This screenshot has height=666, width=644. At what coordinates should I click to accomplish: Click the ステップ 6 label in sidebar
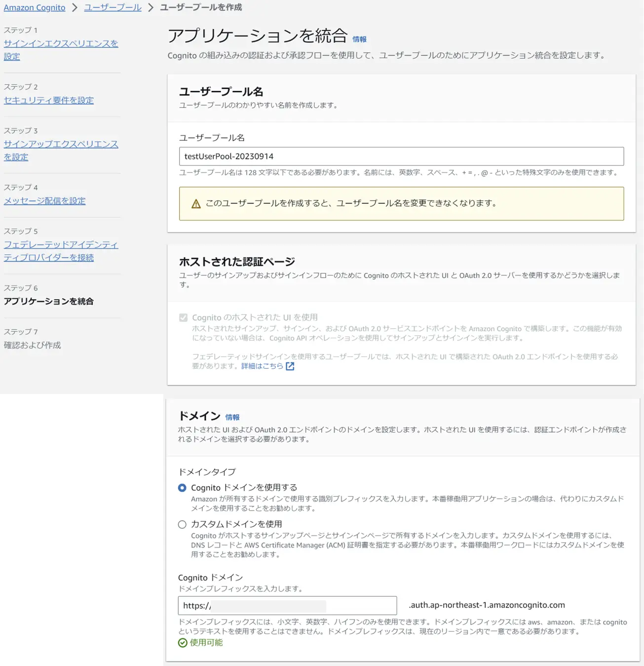coord(21,288)
